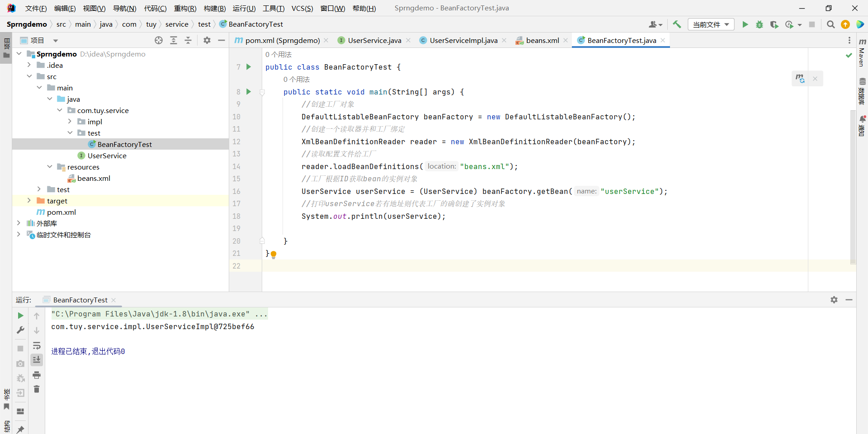Image resolution: width=868 pixels, height=434 pixels.
Task: Open the user account dropdown in the toolbar
Action: (x=655, y=24)
